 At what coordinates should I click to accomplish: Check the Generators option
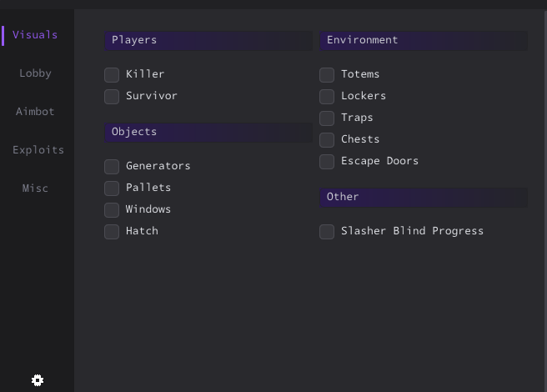[112, 167]
